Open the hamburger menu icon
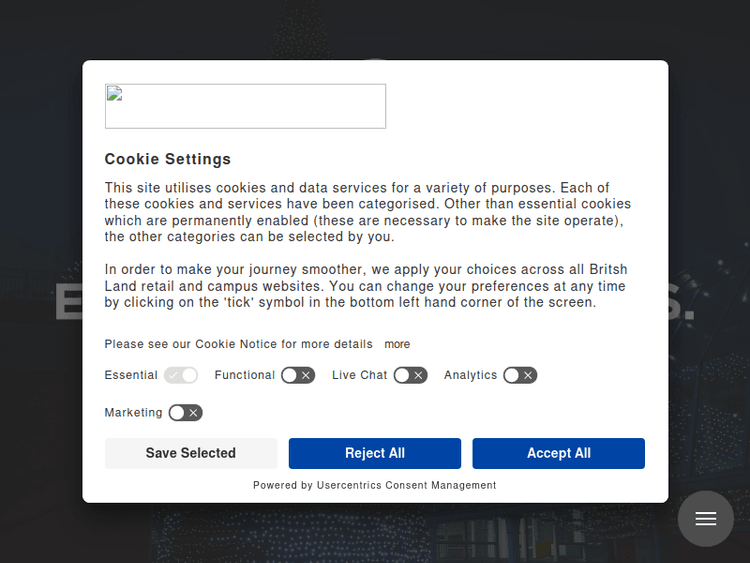 click(x=706, y=519)
